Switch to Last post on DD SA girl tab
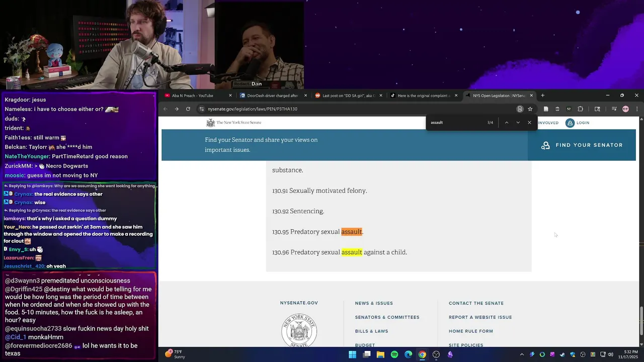The image size is (644, 362). point(348,96)
